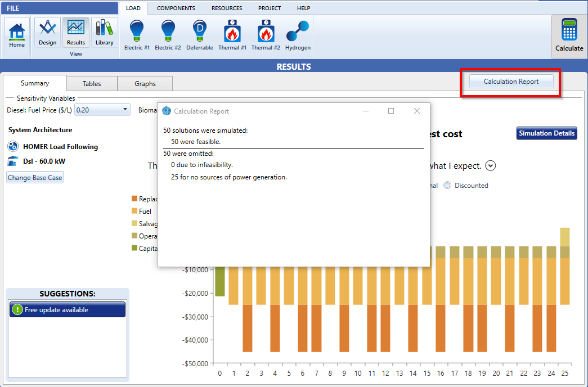The width and height of the screenshot is (588, 387).
Task: Open the Design view
Action: tap(47, 33)
